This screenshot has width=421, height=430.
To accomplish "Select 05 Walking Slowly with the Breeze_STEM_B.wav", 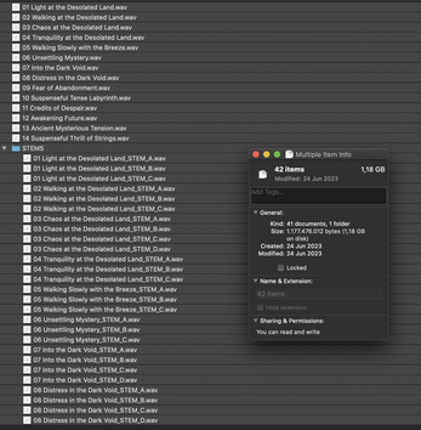I will coord(105,299).
